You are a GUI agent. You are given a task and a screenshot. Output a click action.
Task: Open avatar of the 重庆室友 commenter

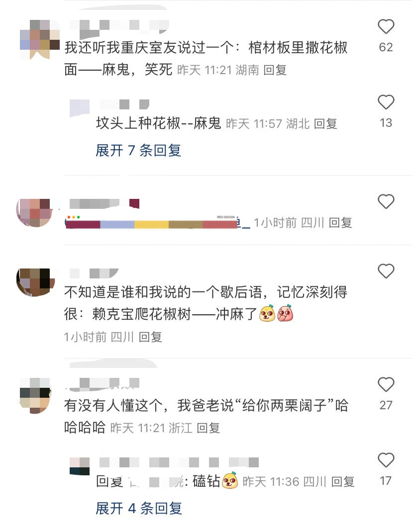tap(40, 39)
